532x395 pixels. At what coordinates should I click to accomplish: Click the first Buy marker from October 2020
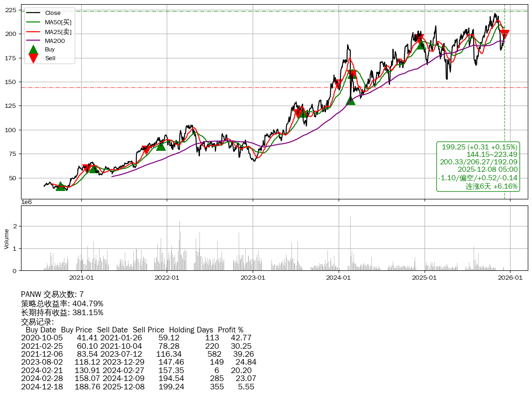pos(60,186)
